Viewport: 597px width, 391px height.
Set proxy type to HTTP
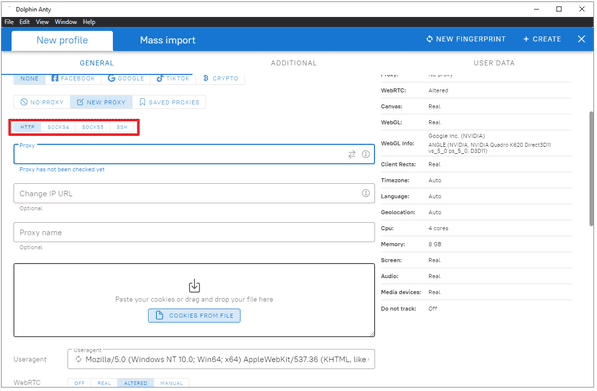[27, 127]
